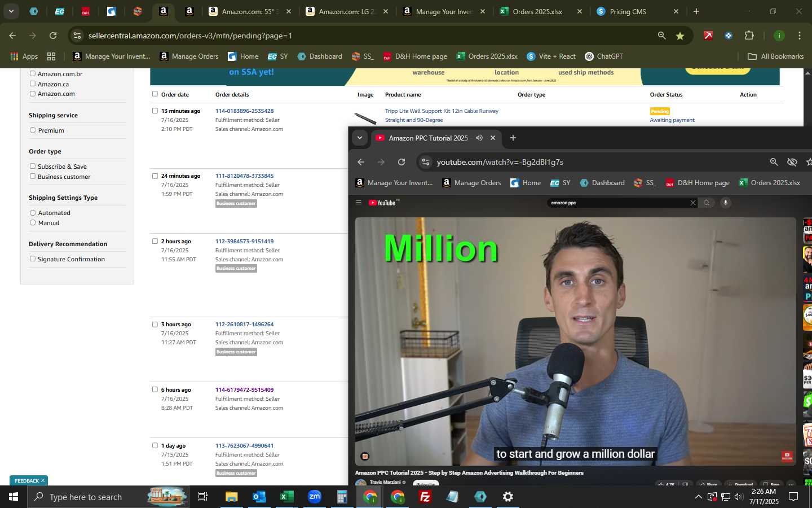Select the Premium shipping service radio
The image size is (812, 508).
[x=33, y=130]
